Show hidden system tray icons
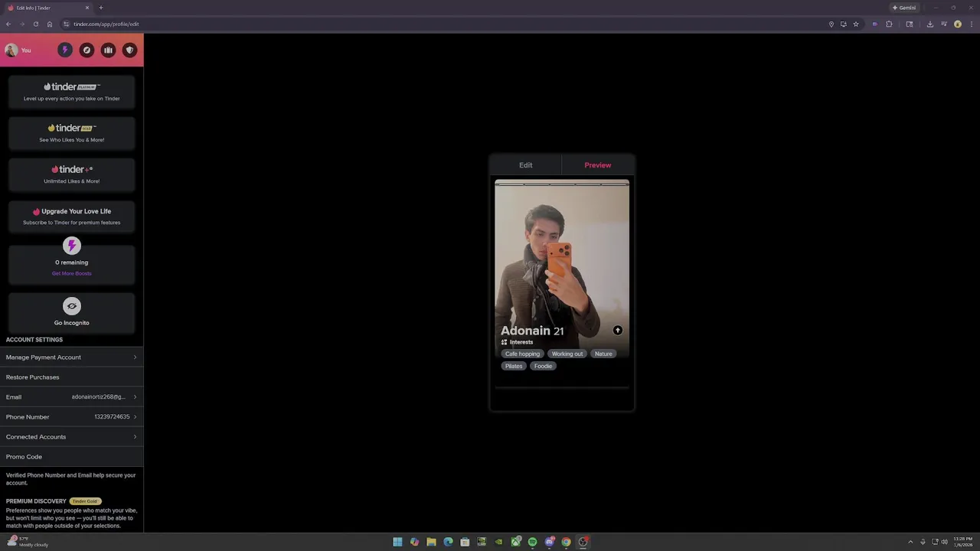Screen dimensions: 980x551 [910, 542]
